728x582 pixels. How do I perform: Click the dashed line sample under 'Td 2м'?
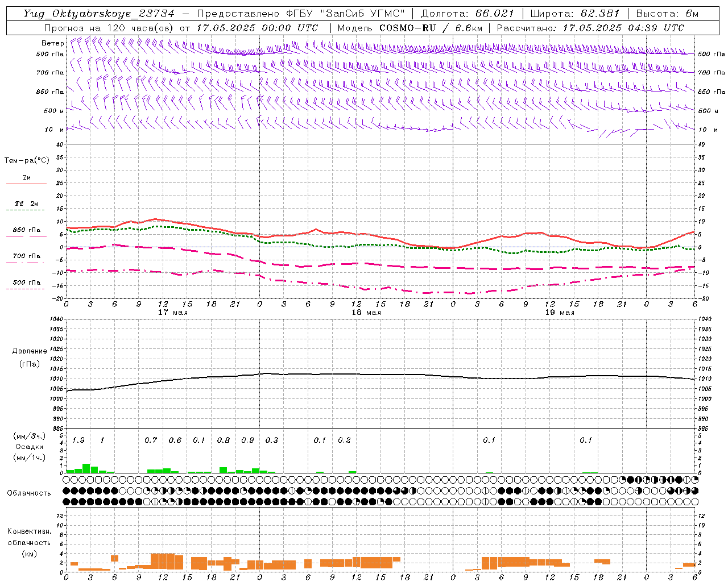pos(25,210)
